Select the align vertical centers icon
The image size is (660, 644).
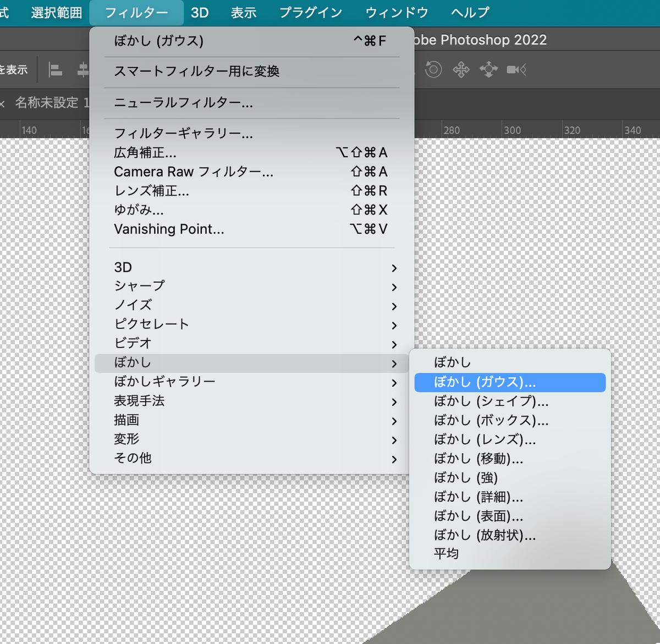click(x=82, y=69)
